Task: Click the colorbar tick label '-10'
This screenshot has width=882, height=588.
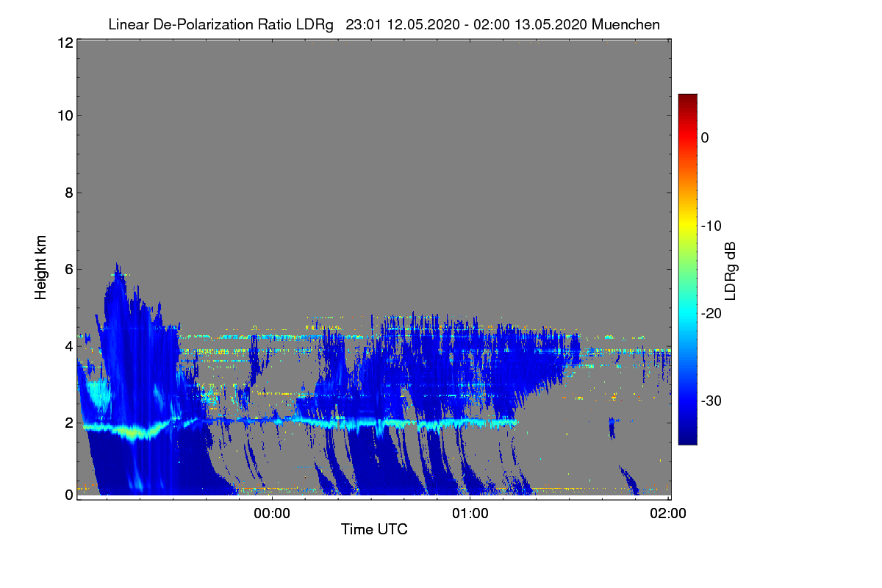Action: pos(711,226)
